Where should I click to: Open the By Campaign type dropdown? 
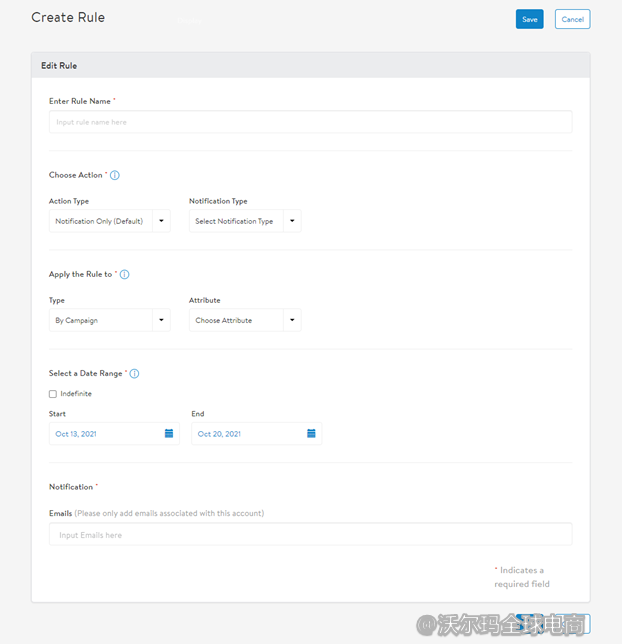pos(109,320)
